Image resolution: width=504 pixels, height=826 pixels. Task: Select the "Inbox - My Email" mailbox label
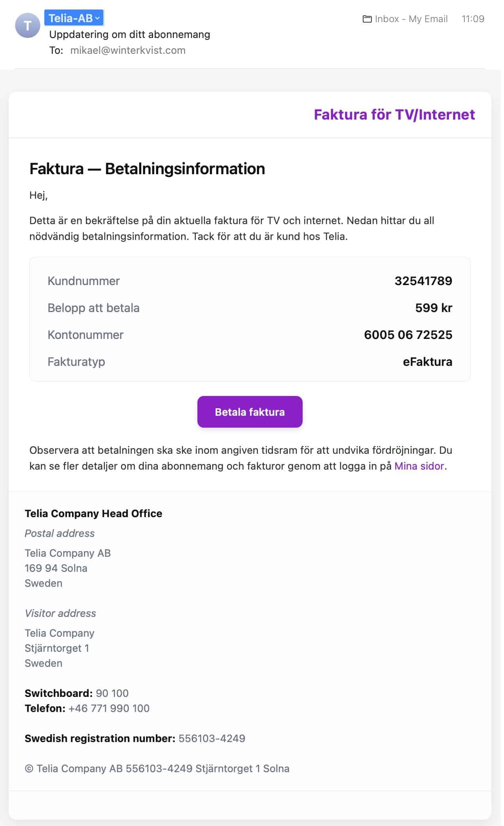click(411, 19)
